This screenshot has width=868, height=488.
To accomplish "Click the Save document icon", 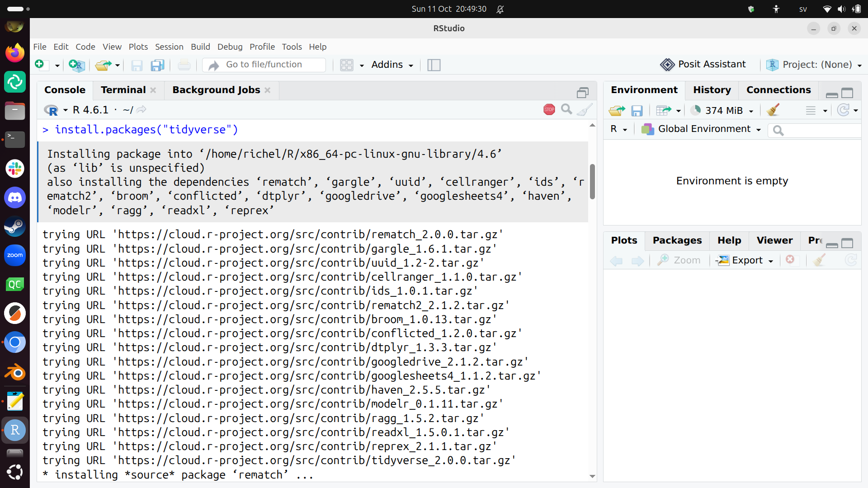I will tap(137, 65).
